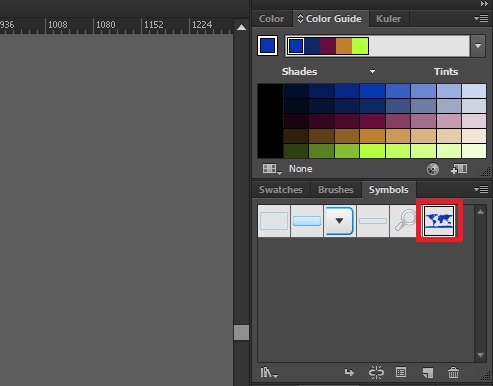This screenshot has width=493, height=386.
Task: Pick the lime green harmony color
Action: pos(360,46)
